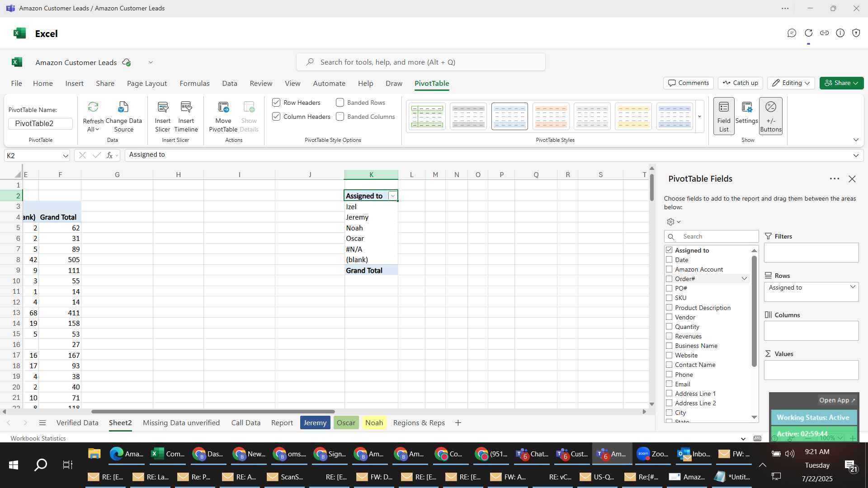Viewport: 868px width, 488px height.
Task: Check the Date field
Action: 669,260
